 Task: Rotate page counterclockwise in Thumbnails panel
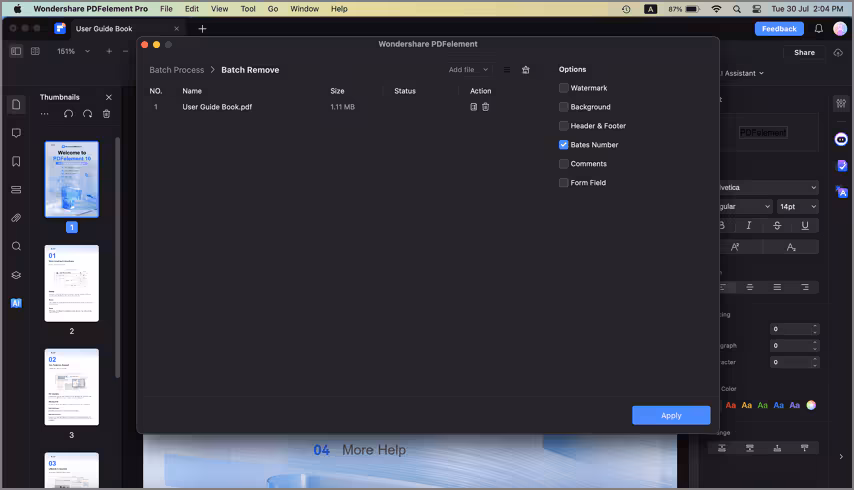pyautogui.click(x=68, y=114)
